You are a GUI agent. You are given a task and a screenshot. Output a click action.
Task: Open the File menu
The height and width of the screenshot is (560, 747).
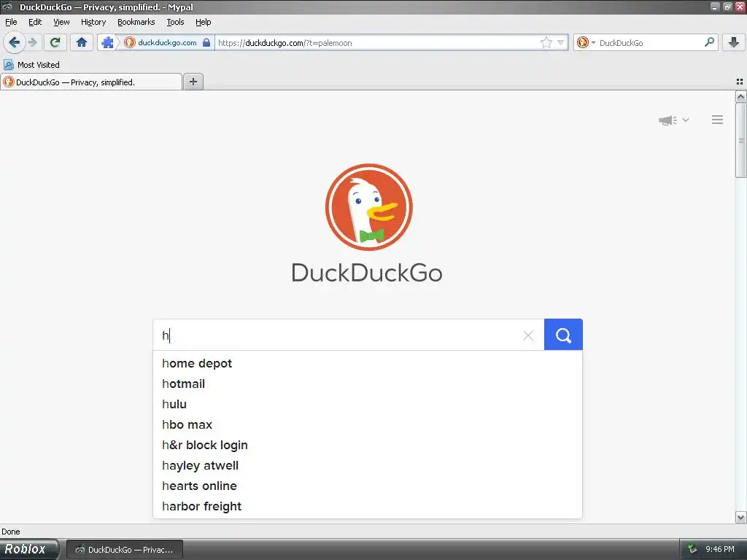coord(11,22)
